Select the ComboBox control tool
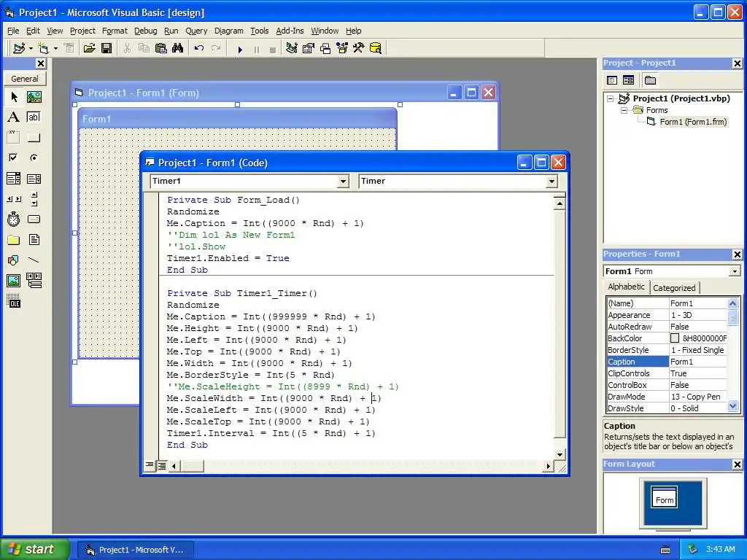The width and height of the screenshot is (747, 560). point(14,179)
